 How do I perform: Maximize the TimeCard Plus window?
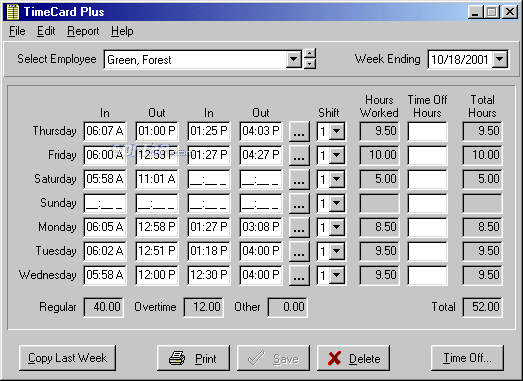click(x=491, y=12)
